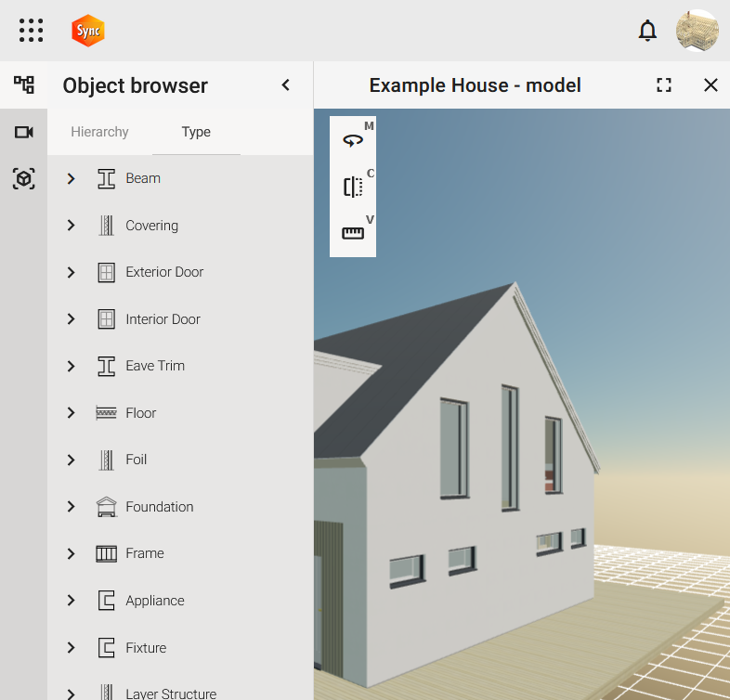730x700 pixels.
Task: Collapse the Object browser panel
Action: [286, 85]
